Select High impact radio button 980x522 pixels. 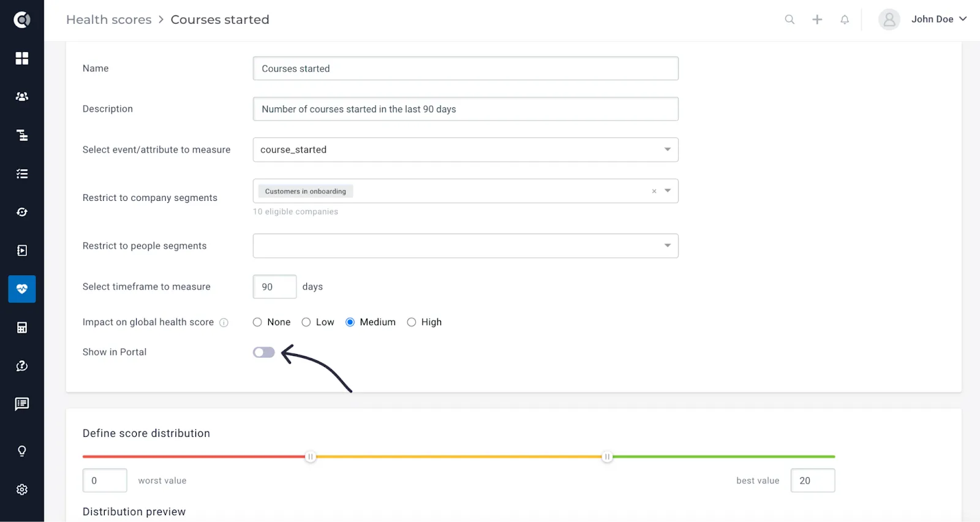pos(412,322)
